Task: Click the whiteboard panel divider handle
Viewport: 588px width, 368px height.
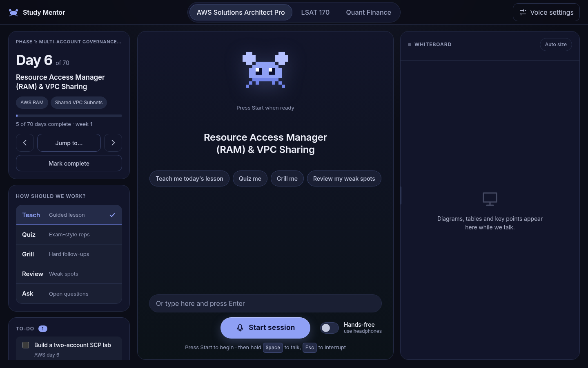Action: point(401,195)
